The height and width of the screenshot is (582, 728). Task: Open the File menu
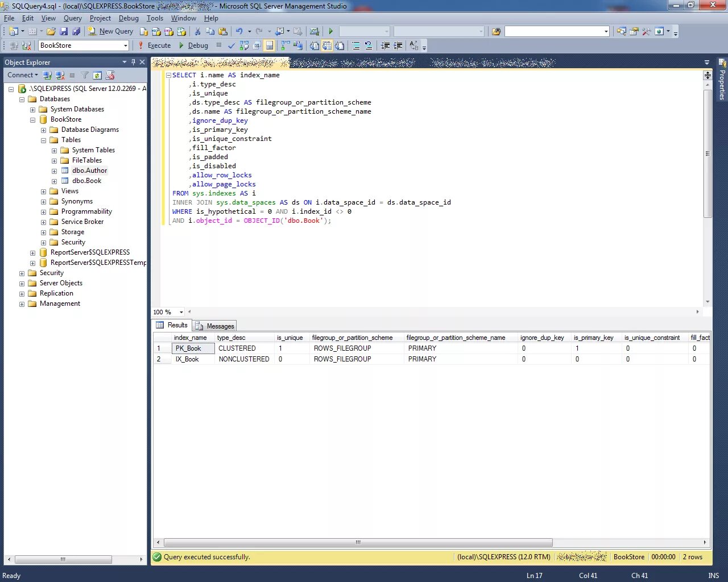(x=9, y=18)
